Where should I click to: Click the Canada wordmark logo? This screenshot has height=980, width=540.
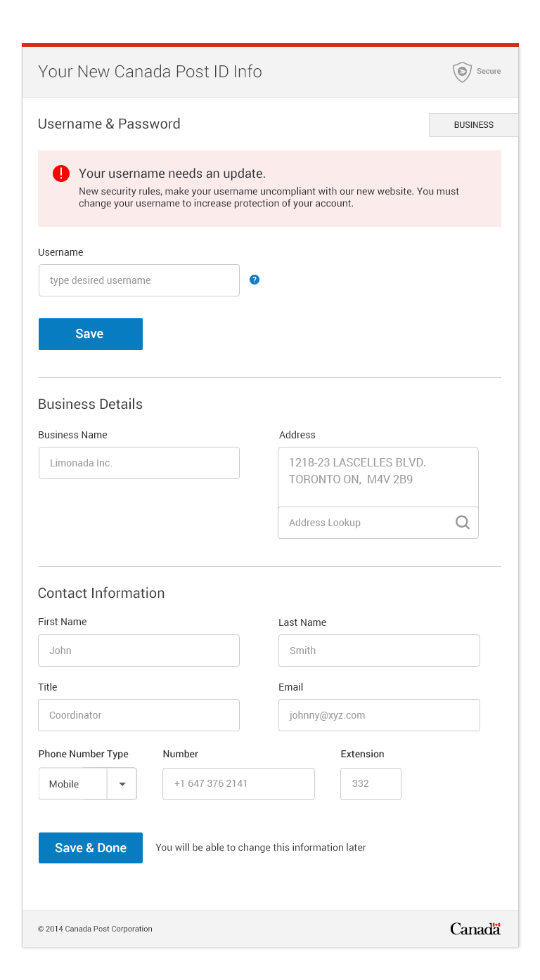[x=475, y=929]
